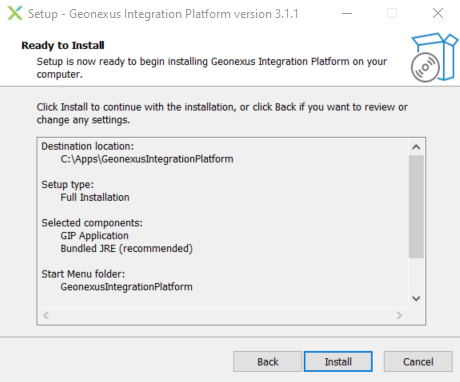Close the Setup window

(x=438, y=13)
